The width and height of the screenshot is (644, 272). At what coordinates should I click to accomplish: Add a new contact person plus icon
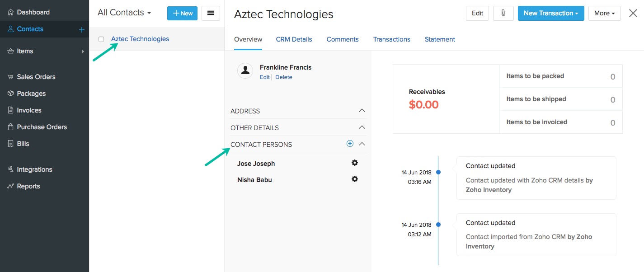[350, 144]
